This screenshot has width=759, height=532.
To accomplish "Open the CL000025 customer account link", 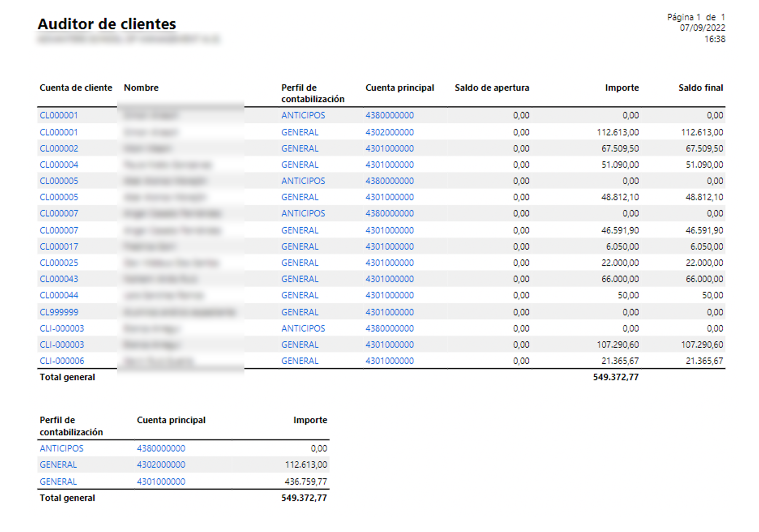I will coord(59,263).
